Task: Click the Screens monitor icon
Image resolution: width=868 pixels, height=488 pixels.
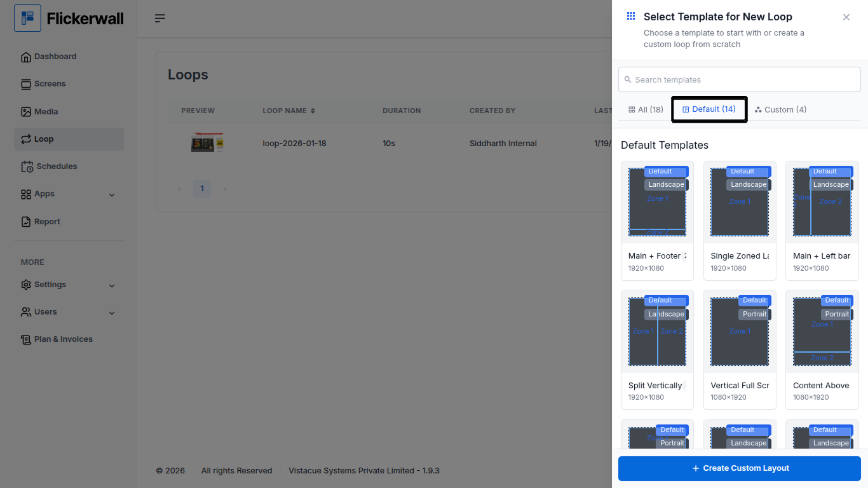Action: [26, 85]
